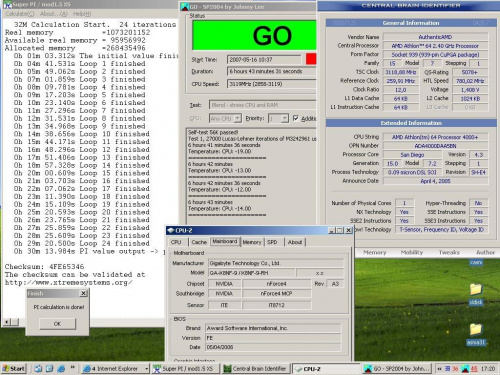
Task: Click the big green GO status indicator
Action: coord(254,35)
